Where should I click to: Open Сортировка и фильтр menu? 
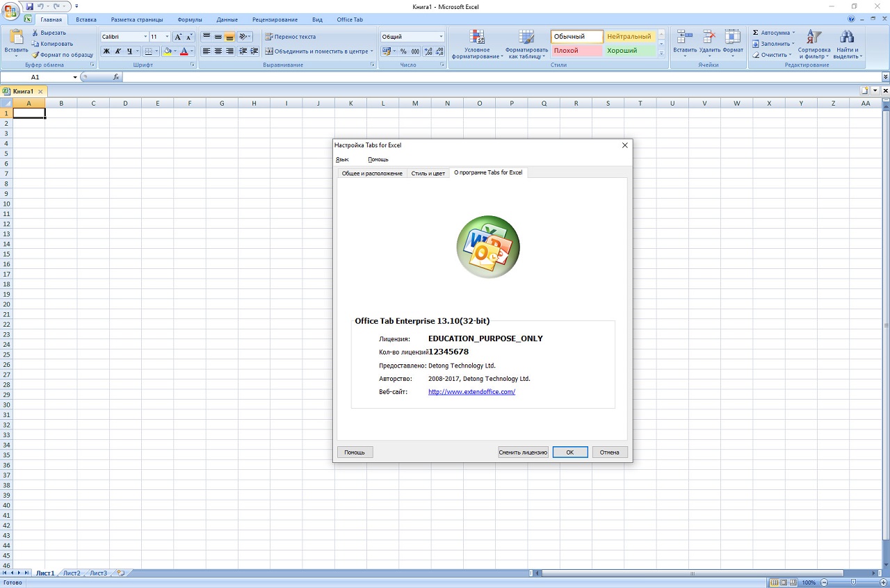click(814, 44)
